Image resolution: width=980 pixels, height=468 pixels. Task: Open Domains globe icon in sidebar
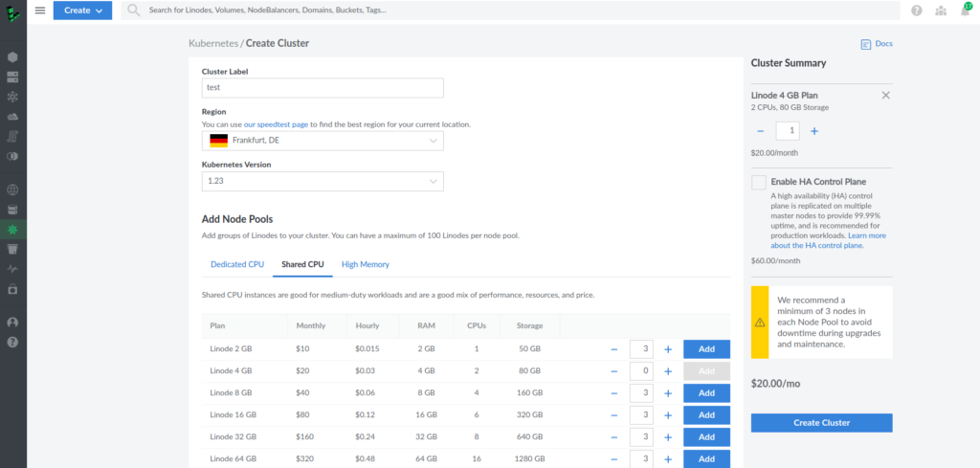click(12, 189)
